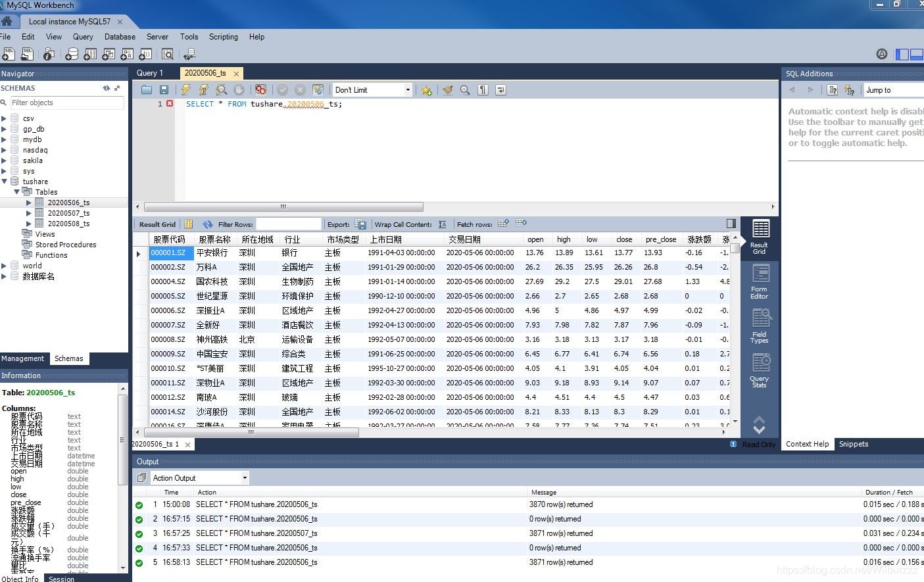Toggle automatic context help icon
This screenshot has width=924, height=582.
click(850, 90)
